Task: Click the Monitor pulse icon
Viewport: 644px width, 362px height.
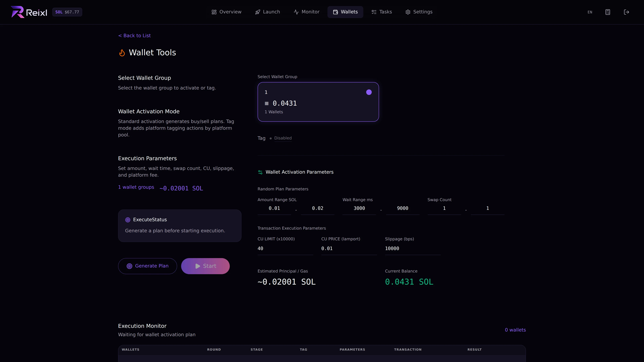Action: [x=296, y=12]
